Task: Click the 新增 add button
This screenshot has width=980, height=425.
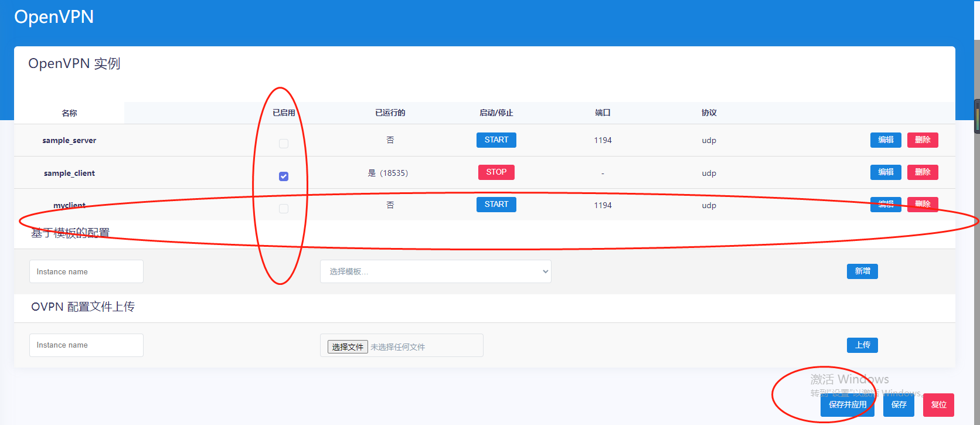Action: pyautogui.click(x=862, y=271)
